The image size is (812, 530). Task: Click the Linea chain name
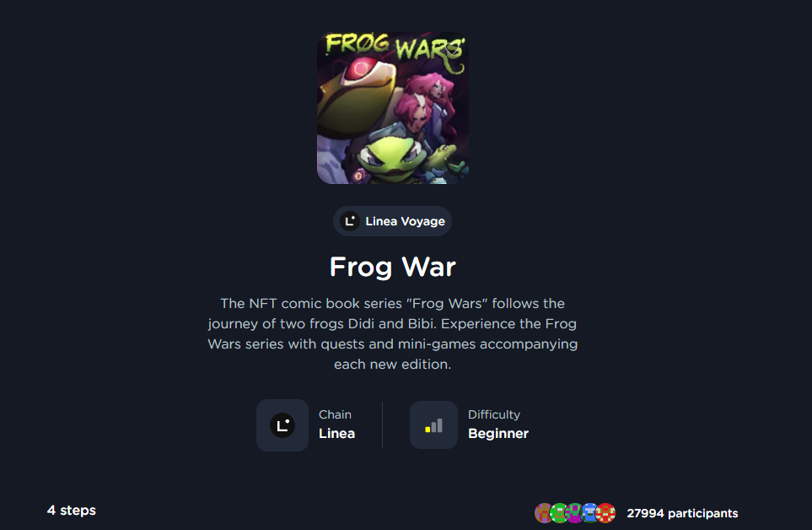pyautogui.click(x=336, y=434)
